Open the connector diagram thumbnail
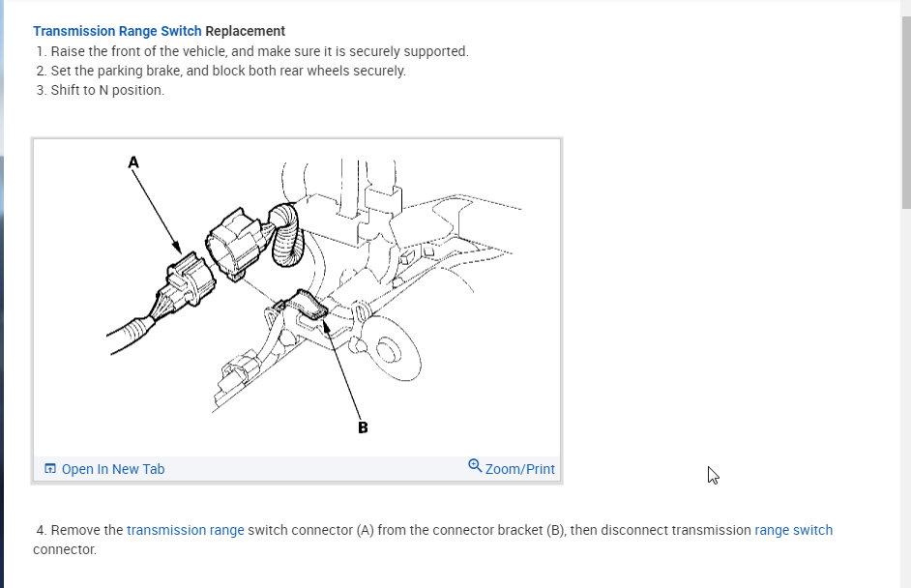The image size is (911, 588). click(x=297, y=298)
